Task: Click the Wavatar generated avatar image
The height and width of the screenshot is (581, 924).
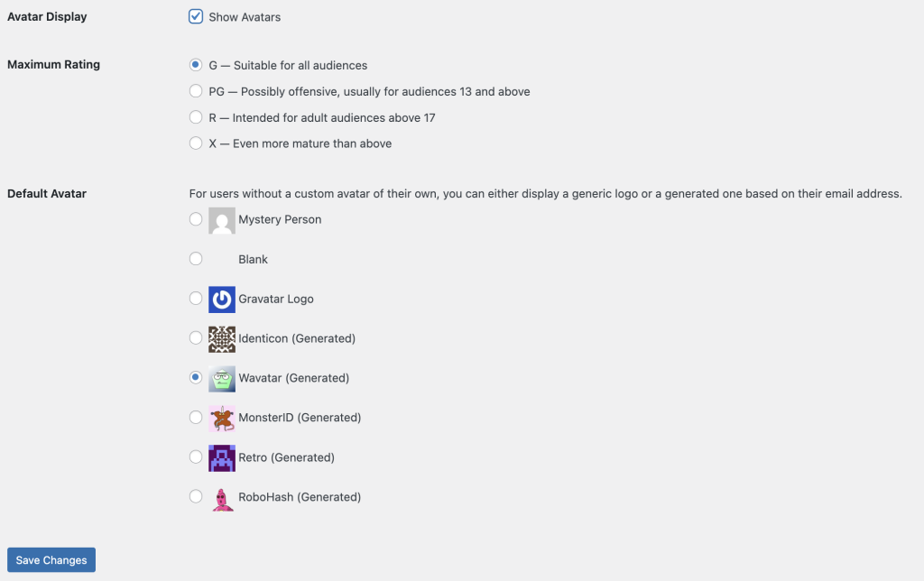Action: [221, 378]
